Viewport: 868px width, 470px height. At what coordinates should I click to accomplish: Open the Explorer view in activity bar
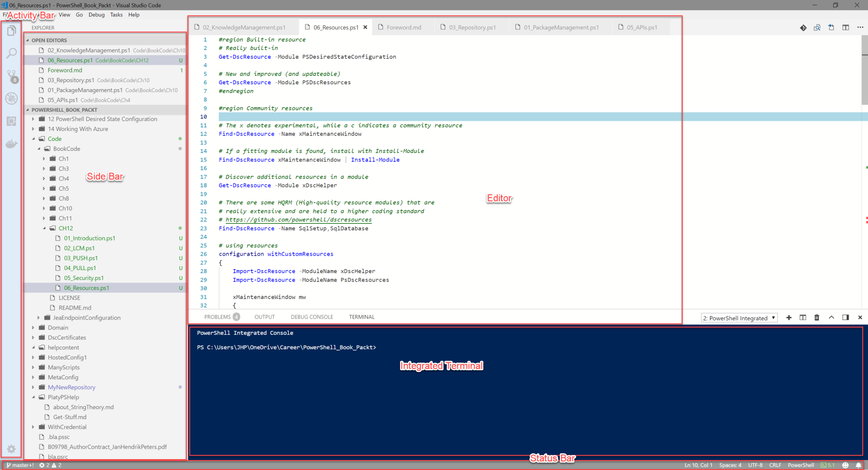12,31
